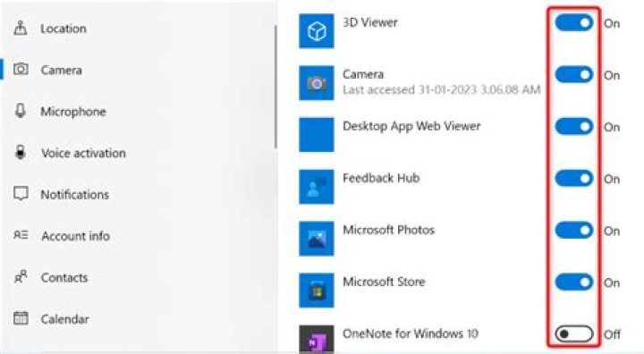Click the Notifications speech bubble icon
Viewport: 644px width, 354px height.
[21, 194]
